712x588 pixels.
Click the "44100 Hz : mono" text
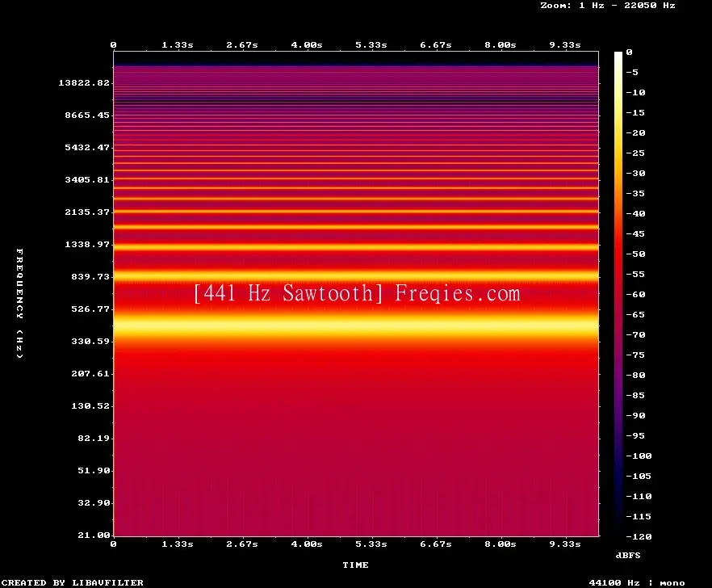click(637, 582)
